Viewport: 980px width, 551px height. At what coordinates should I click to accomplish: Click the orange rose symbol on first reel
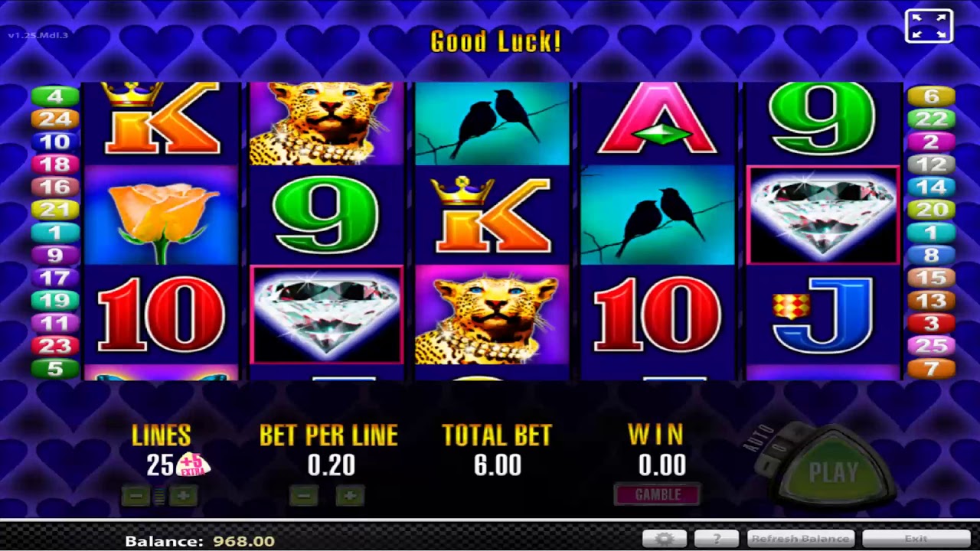(x=160, y=216)
